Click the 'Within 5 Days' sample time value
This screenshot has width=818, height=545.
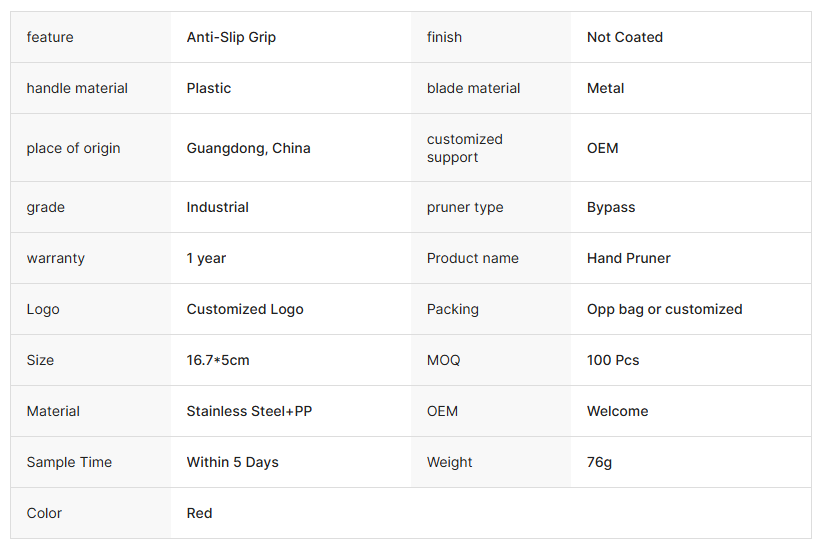(x=232, y=462)
